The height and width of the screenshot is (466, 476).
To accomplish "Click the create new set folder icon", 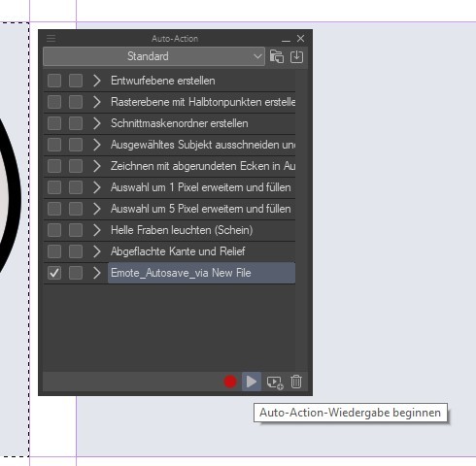I will [x=277, y=56].
